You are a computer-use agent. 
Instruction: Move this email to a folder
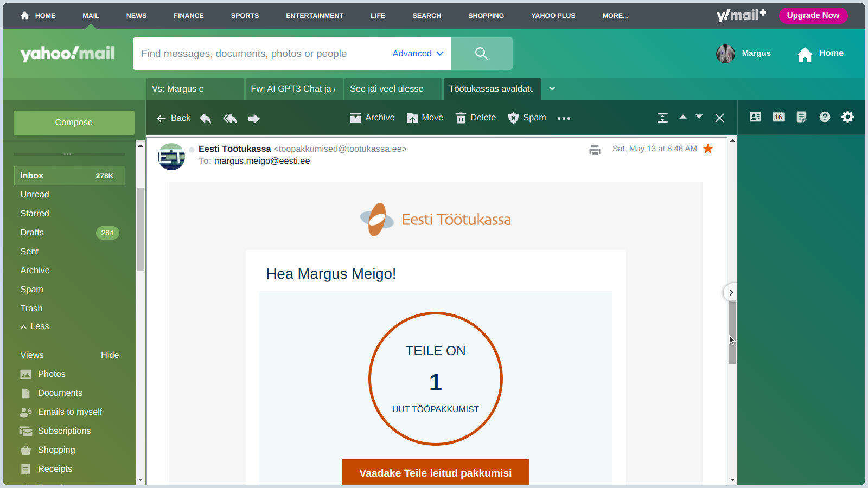pos(425,118)
